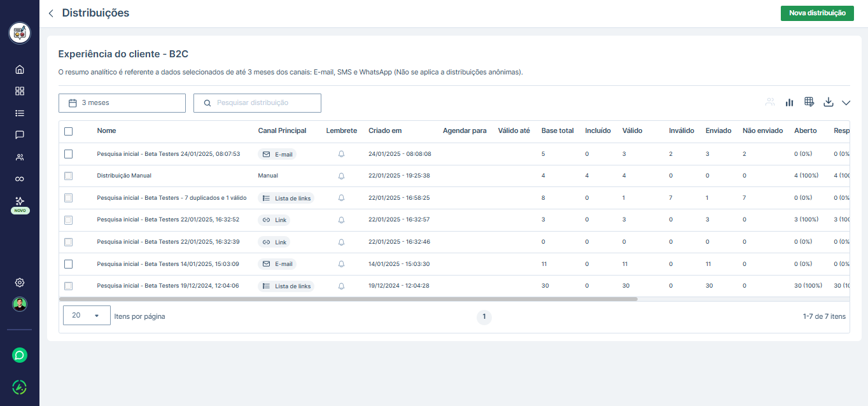Go to page 1 in pagination
Image resolution: width=868 pixels, height=406 pixels.
[484, 316]
